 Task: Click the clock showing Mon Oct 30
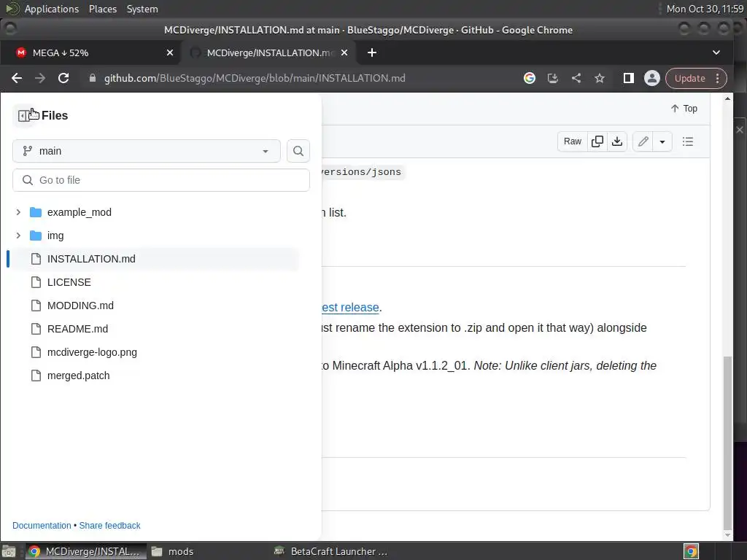[705, 9]
